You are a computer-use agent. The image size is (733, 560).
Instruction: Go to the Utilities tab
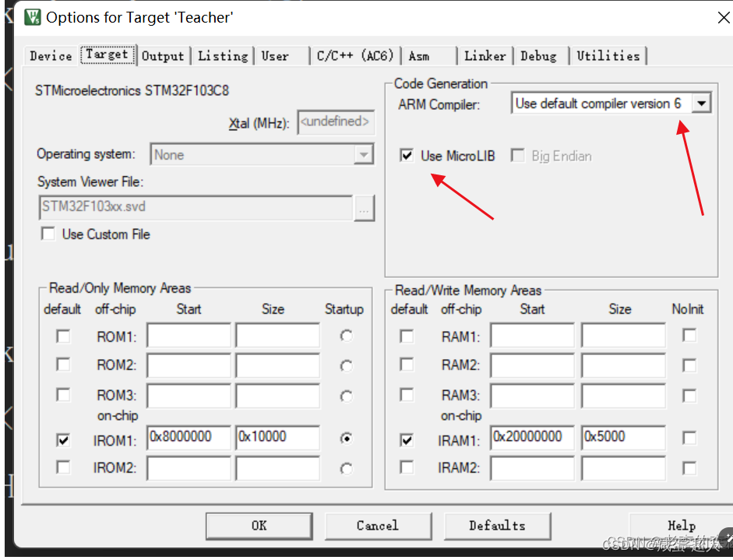coord(608,56)
